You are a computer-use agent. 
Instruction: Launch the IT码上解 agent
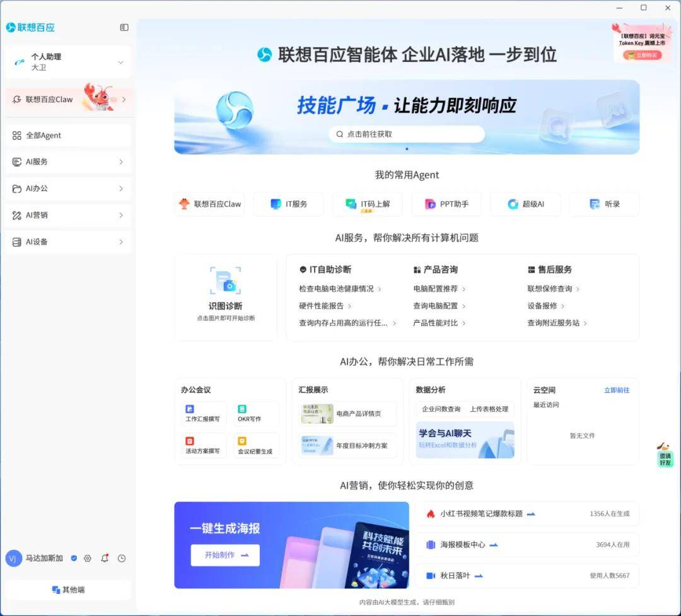tap(368, 204)
